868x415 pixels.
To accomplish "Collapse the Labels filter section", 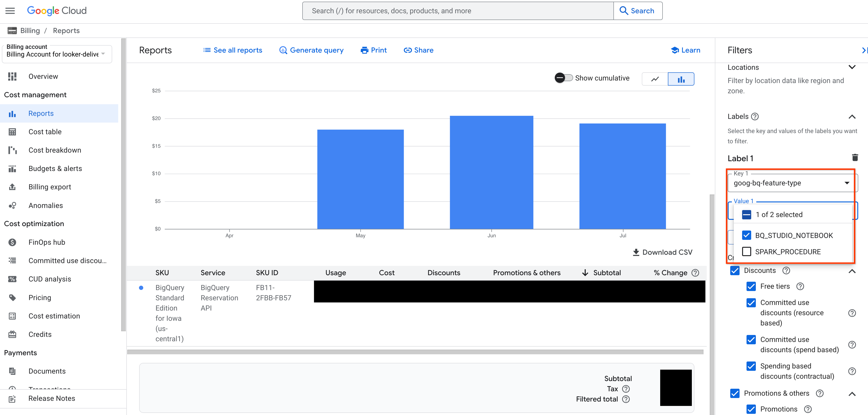I will click(x=852, y=117).
